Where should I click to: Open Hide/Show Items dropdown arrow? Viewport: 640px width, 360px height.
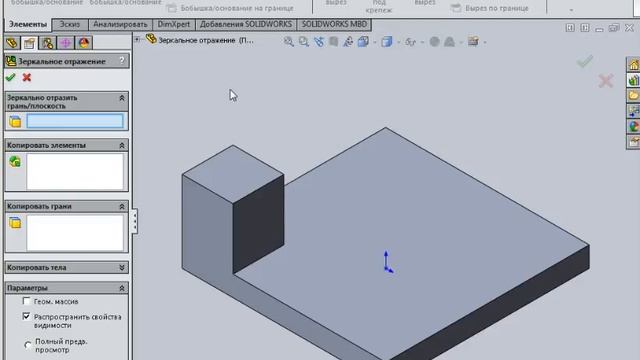[x=422, y=42]
